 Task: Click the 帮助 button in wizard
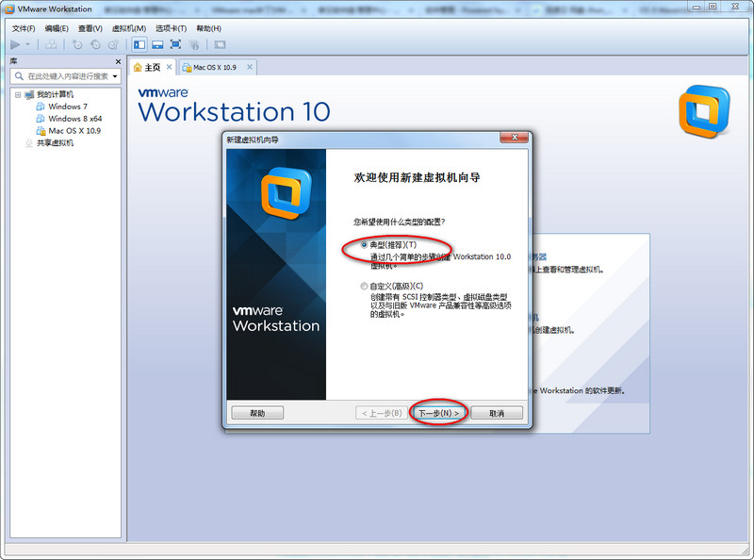coord(257,413)
